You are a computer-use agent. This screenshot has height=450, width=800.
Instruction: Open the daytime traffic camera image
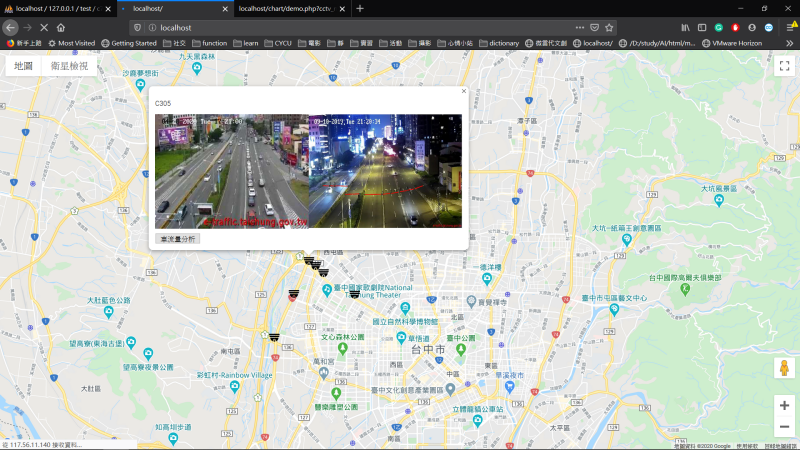coord(232,171)
